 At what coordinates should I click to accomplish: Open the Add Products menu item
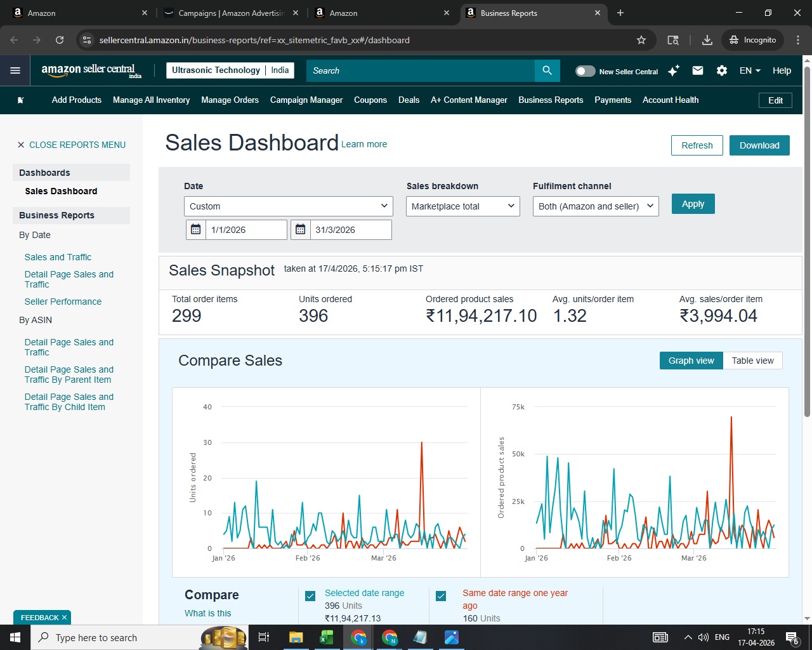pyautogui.click(x=77, y=100)
